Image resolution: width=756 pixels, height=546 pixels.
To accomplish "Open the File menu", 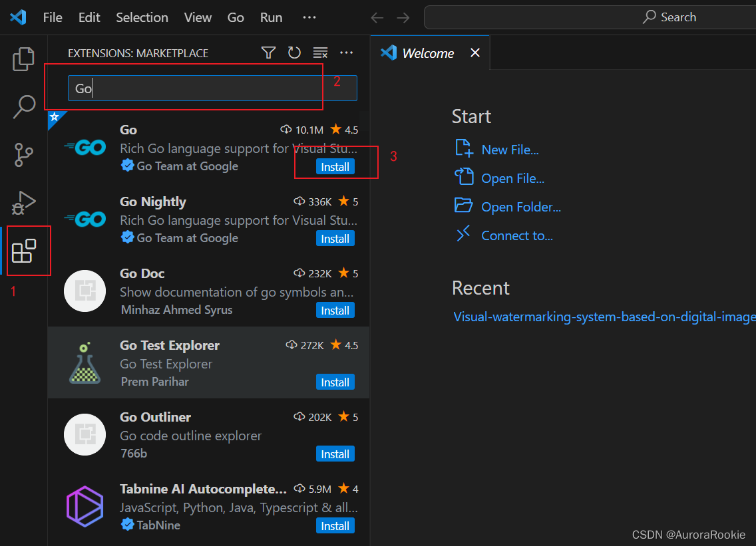I will [x=53, y=18].
